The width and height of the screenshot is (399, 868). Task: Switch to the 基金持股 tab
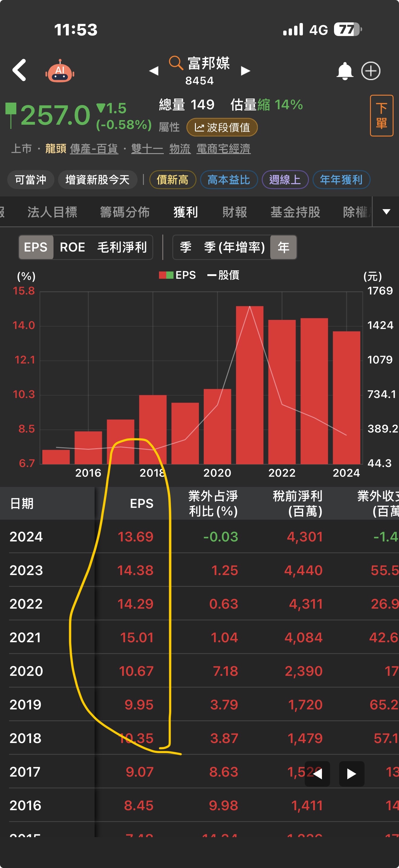coord(295,212)
